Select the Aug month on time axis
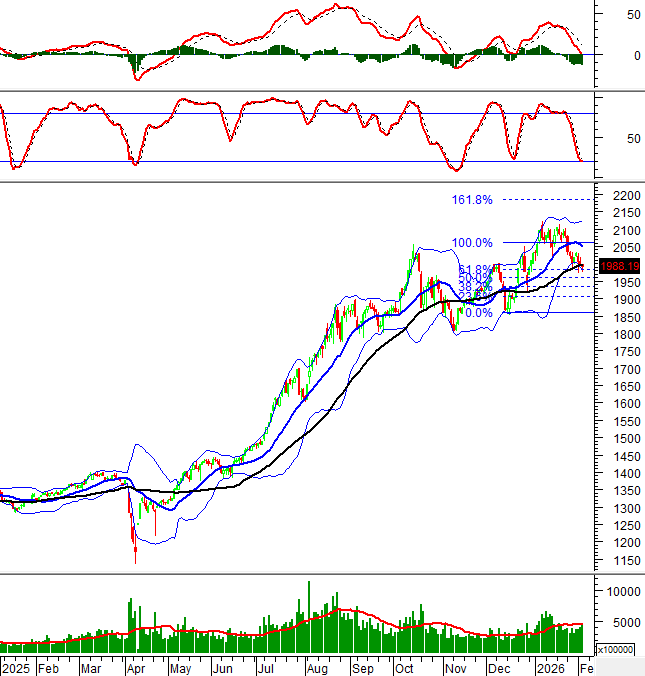This screenshot has height=676, width=645. click(x=318, y=667)
